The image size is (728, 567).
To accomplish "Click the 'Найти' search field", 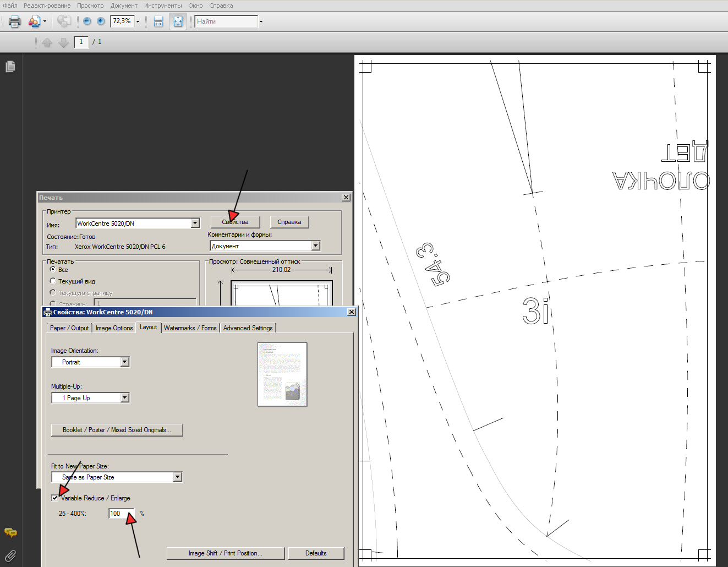I will [226, 21].
